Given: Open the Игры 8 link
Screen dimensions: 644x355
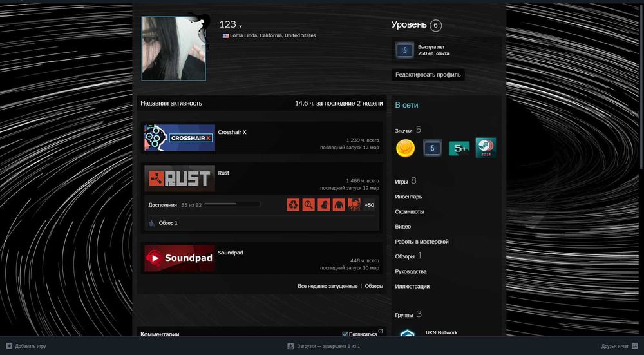Looking at the screenshot, I should click(x=405, y=181).
